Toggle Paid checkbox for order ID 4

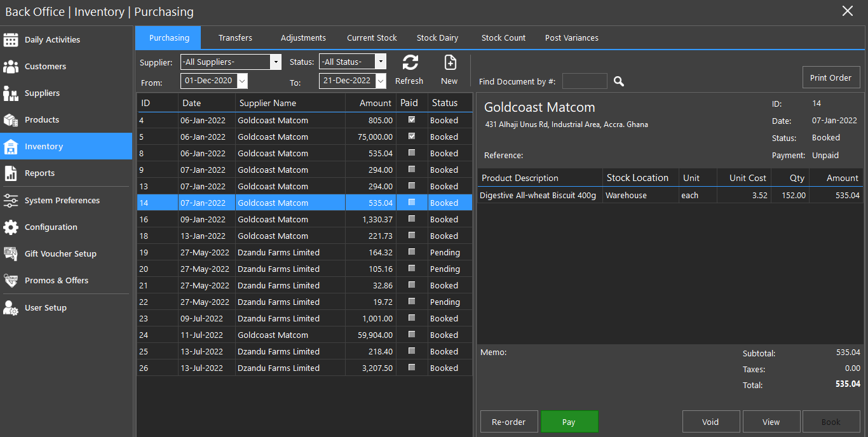click(x=412, y=119)
